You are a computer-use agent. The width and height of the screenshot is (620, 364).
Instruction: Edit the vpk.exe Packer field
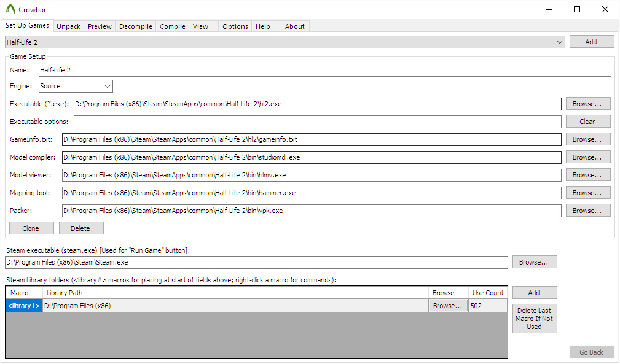(312, 211)
